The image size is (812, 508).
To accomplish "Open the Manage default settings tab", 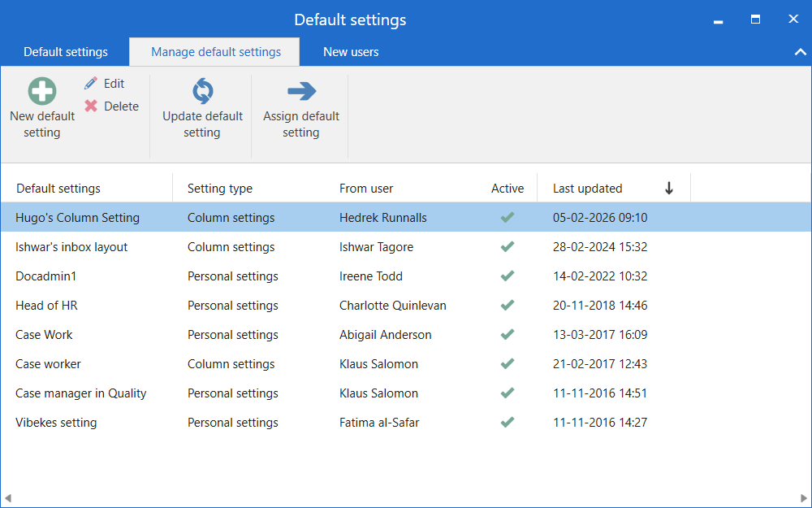I will click(216, 52).
